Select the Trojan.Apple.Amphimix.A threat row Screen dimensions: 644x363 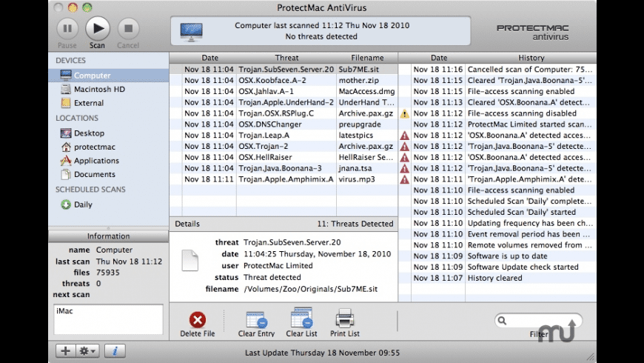284,179
